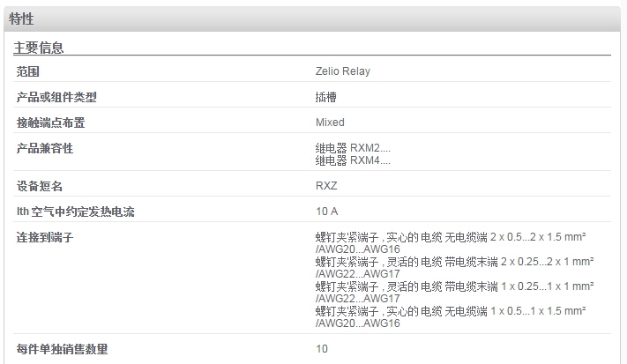
Task: Select the Zelio Relay value
Action: tap(343, 71)
